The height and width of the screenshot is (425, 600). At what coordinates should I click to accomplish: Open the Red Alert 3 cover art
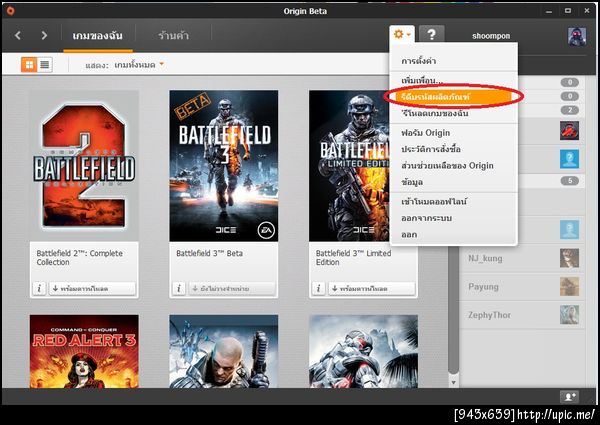[84, 351]
